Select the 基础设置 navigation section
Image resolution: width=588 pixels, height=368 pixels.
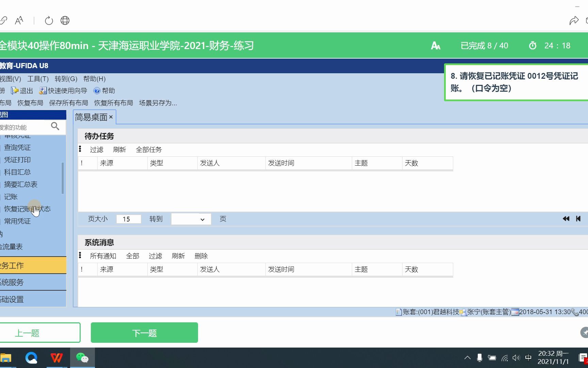pos(33,299)
